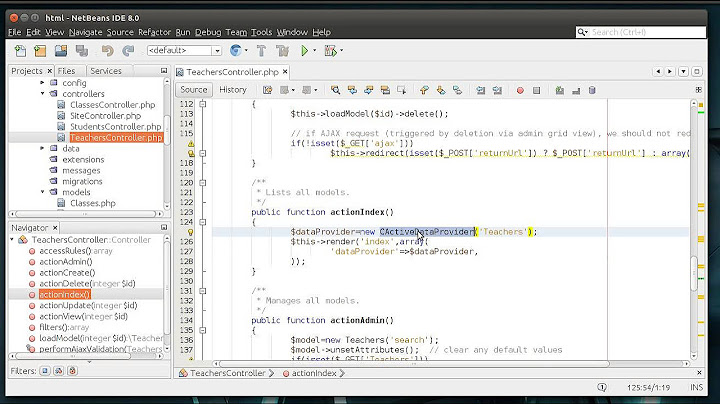Click the lightbulb hint on line 125
Image resolution: width=720 pixels, height=404 pixels.
click(x=191, y=232)
